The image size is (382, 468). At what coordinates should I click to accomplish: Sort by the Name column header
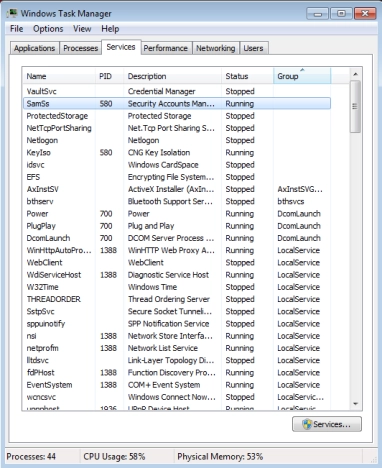[x=59, y=76]
